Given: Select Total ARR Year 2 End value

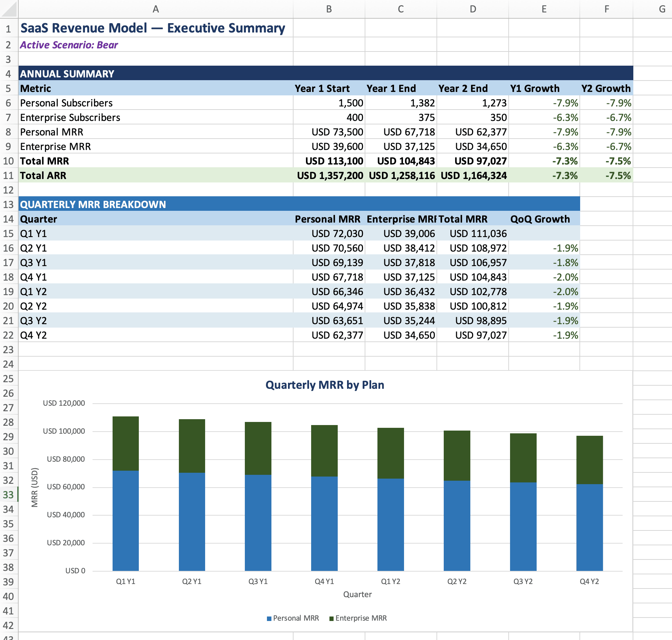Looking at the screenshot, I should (x=473, y=176).
